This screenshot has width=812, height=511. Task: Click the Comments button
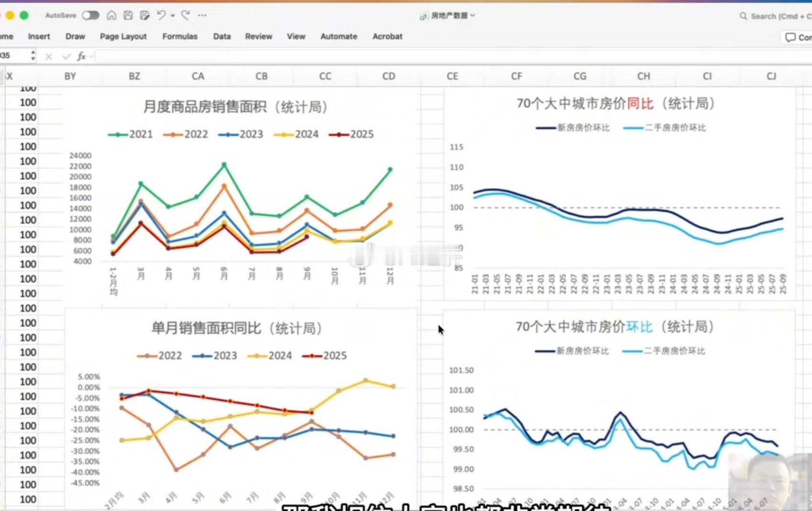(798, 37)
